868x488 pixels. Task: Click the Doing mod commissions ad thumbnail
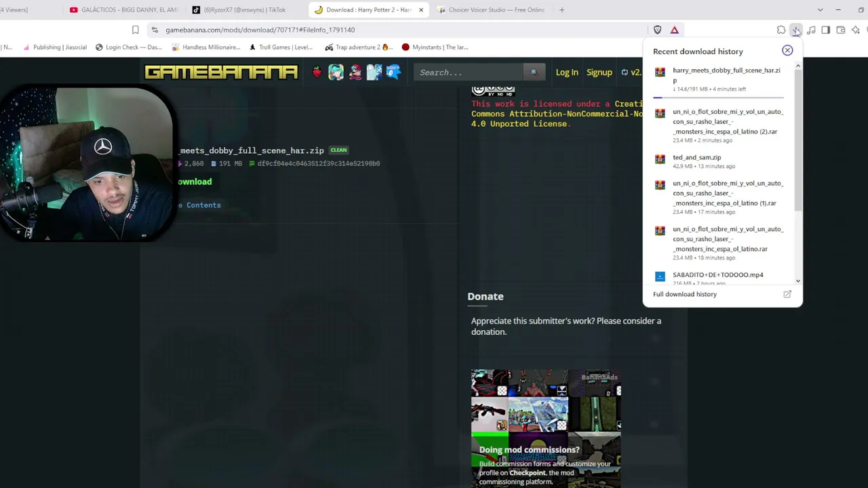pyautogui.click(x=546, y=428)
